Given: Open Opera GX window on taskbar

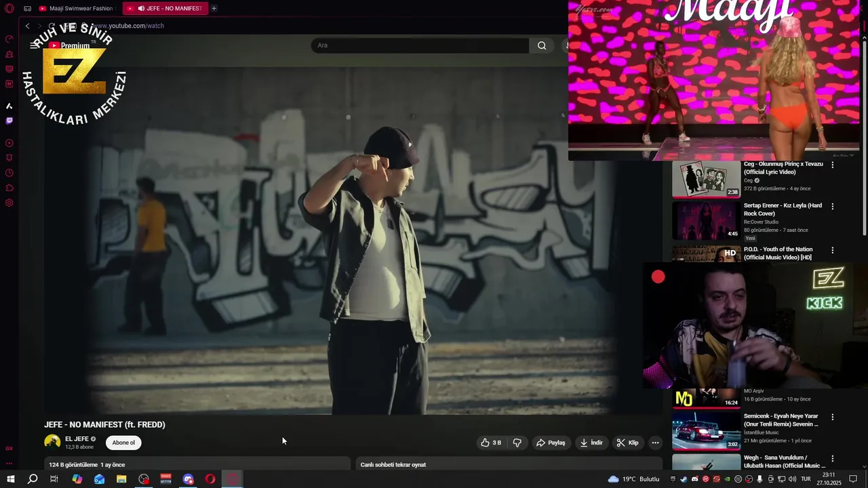Looking at the screenshot, I should point(233,479).
